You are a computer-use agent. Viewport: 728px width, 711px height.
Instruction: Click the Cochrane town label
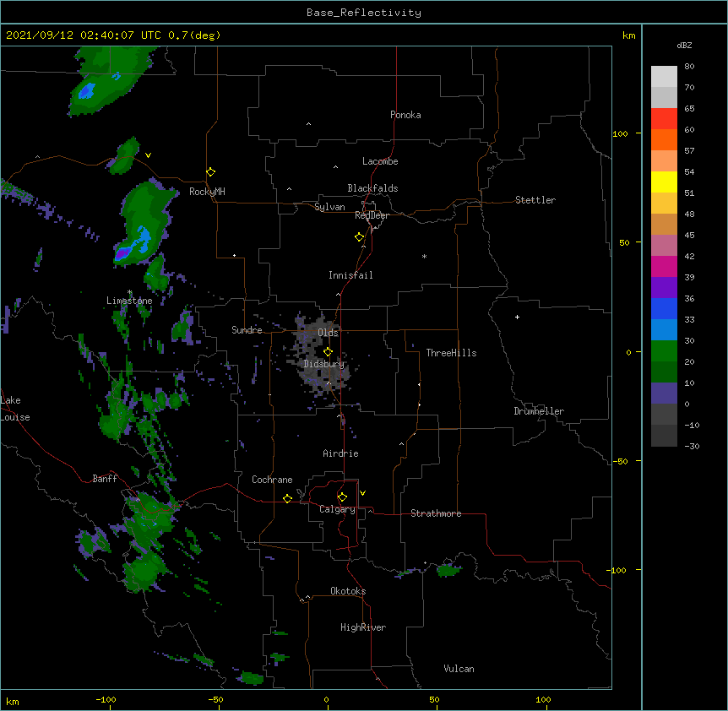point(272,480)
